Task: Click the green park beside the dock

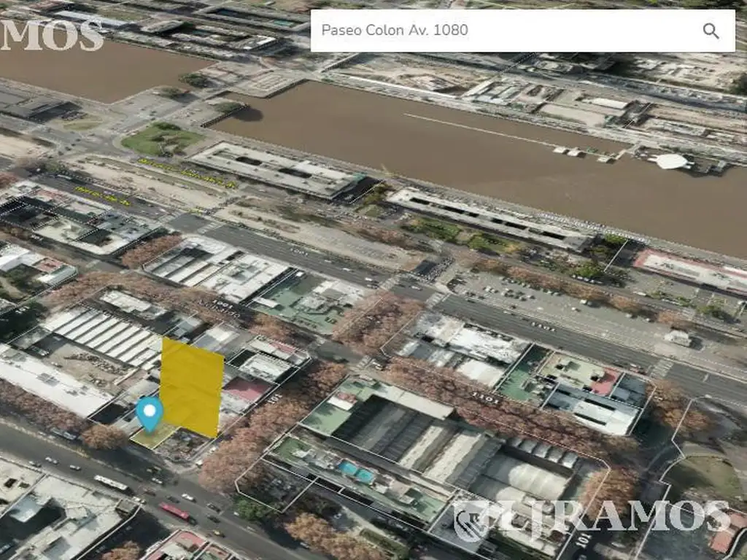Action: coord(161,138)
